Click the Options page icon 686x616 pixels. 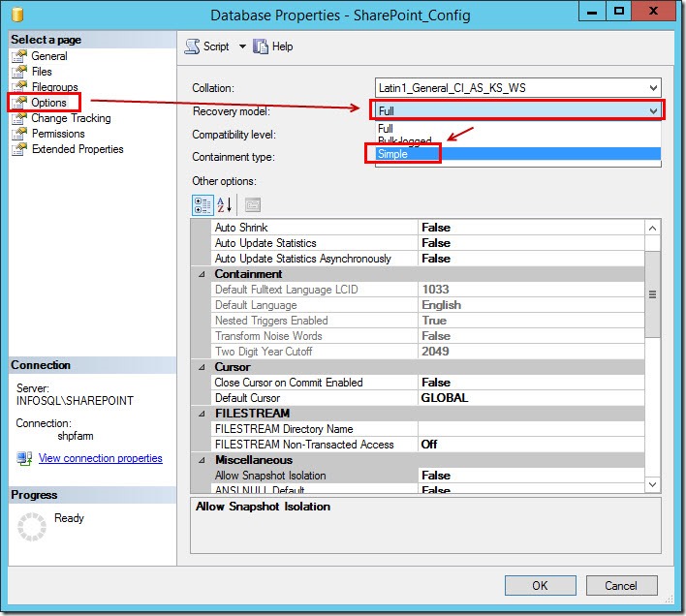click(19, 103)
